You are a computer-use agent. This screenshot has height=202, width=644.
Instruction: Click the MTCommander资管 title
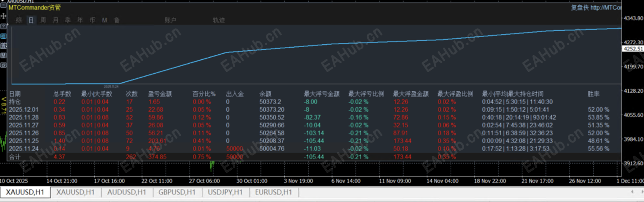pyautogui.click(x=35, y=8)
